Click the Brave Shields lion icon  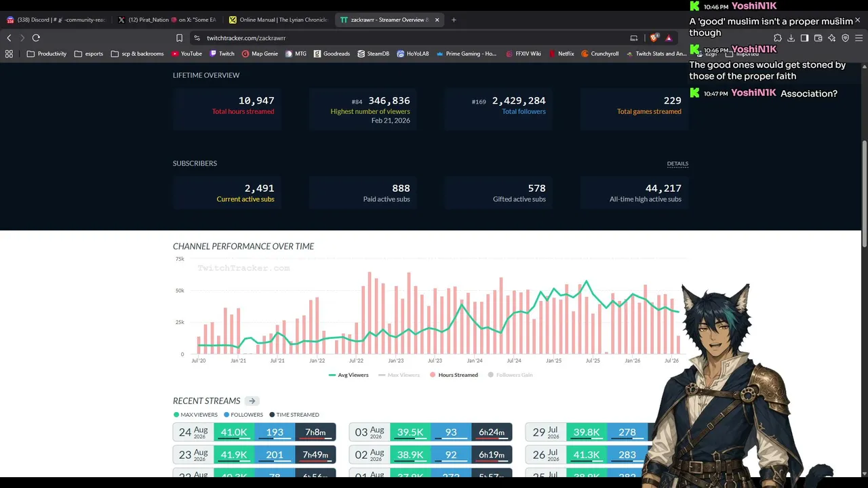tap(654, 38)
